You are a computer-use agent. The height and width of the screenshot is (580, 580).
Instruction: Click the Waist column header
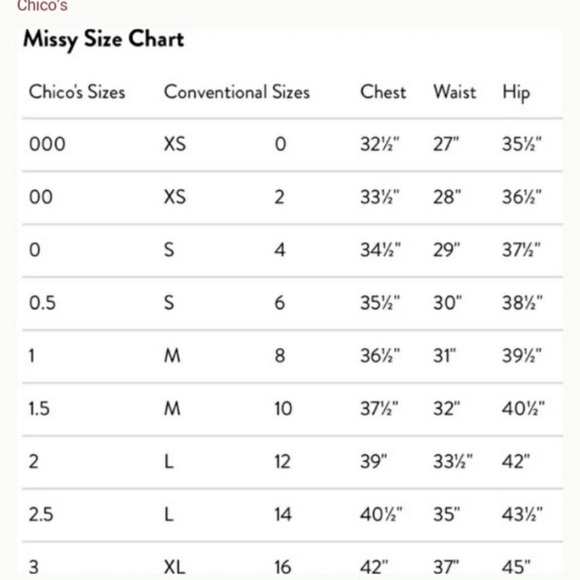(x=455, y=92)
